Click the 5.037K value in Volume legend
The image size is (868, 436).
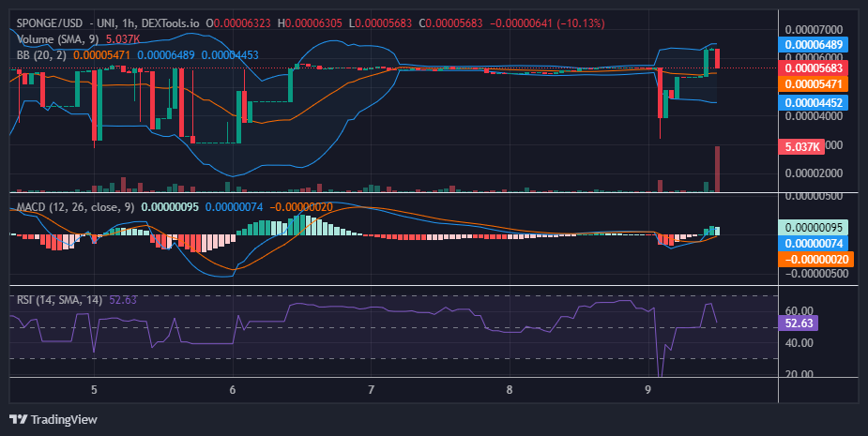(x=123, y=39)
